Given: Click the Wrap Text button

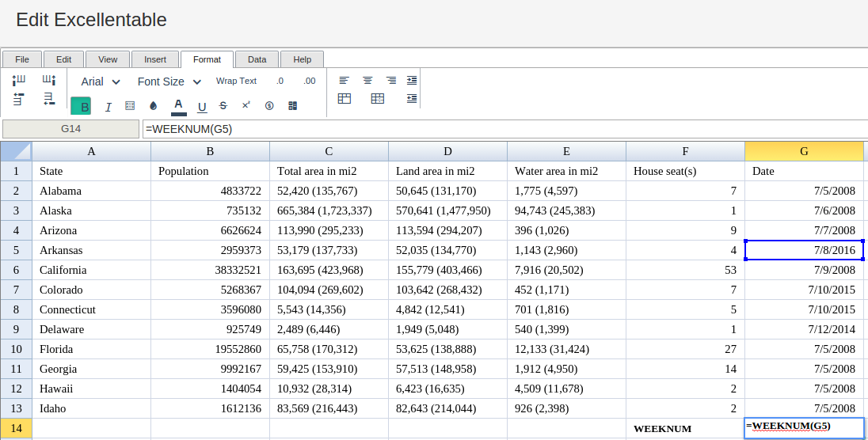Looking at the screenshot, I should tap(236, 81).
